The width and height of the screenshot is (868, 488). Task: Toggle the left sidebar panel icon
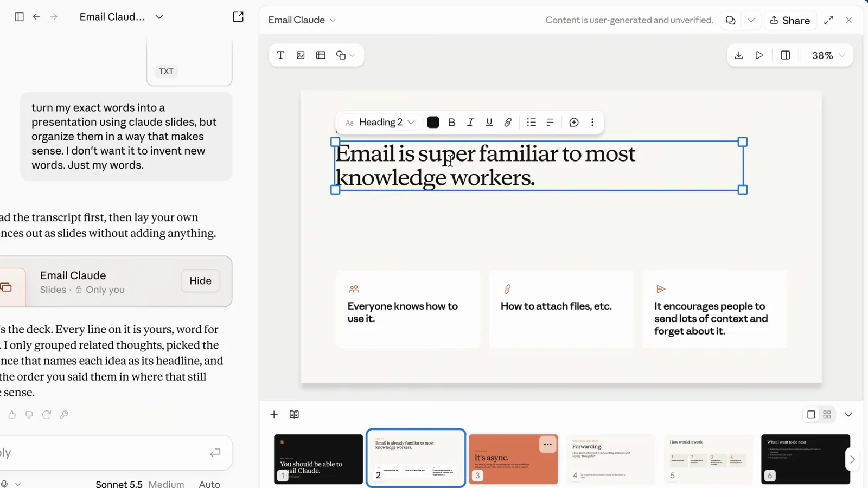[x=19, y=17]
